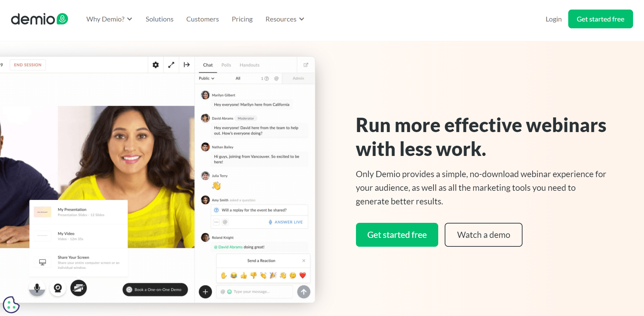Open the cookie preferences icon
The width and height of the screenshot is (644, 316).
11,304
